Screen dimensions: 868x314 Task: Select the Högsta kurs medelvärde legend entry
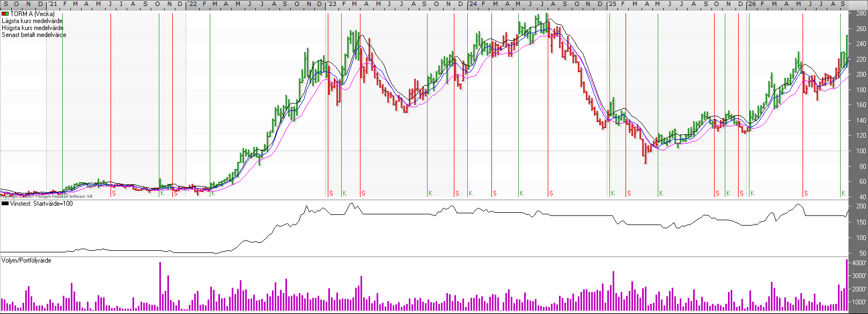(33, 28)
